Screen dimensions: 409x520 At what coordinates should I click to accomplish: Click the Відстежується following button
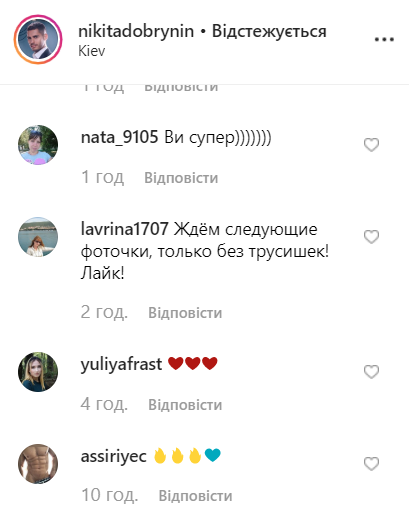(269, 31)
